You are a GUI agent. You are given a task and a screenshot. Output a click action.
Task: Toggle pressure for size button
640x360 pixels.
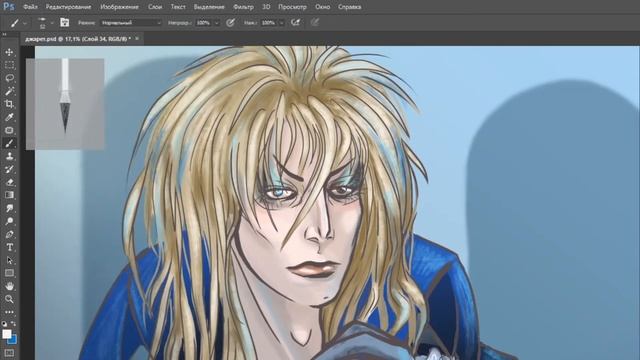click(x=315, y=23)
